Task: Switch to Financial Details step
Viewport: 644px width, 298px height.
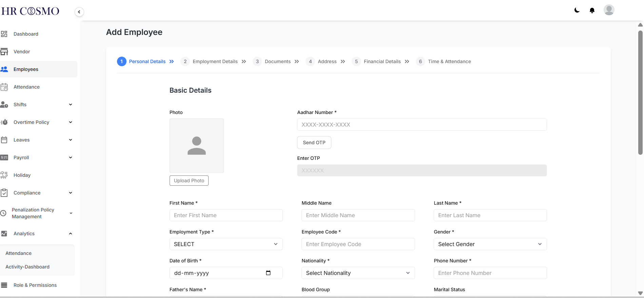Action: (382, 61)
